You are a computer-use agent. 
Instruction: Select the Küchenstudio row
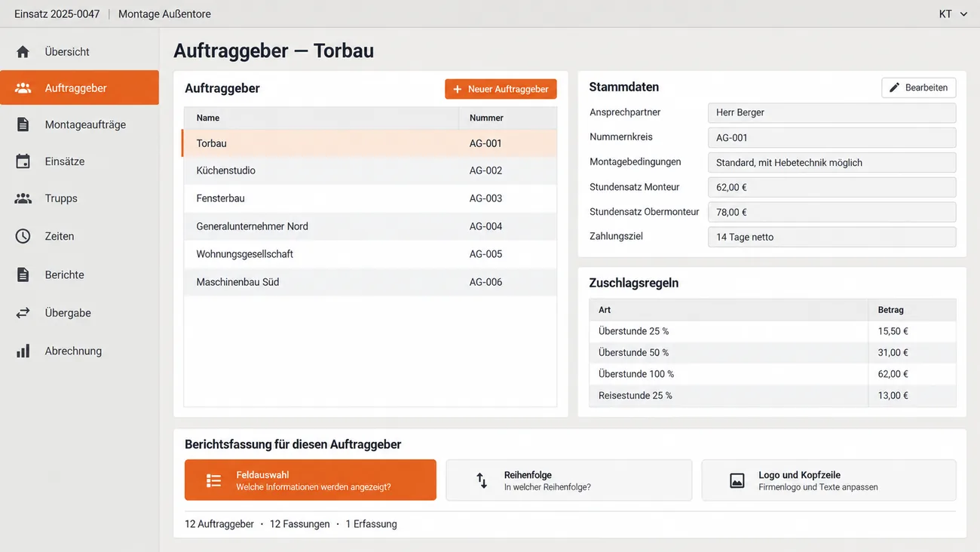tap(370, 170)
